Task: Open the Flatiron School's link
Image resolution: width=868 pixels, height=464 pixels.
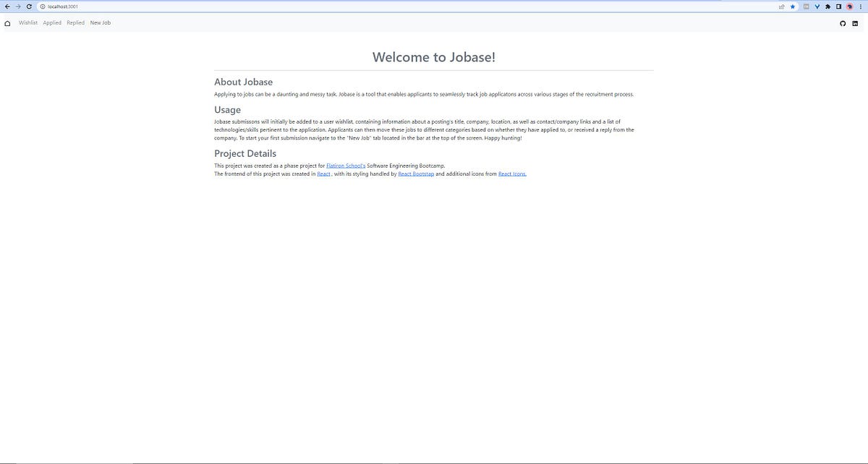Action: [345, 166]
